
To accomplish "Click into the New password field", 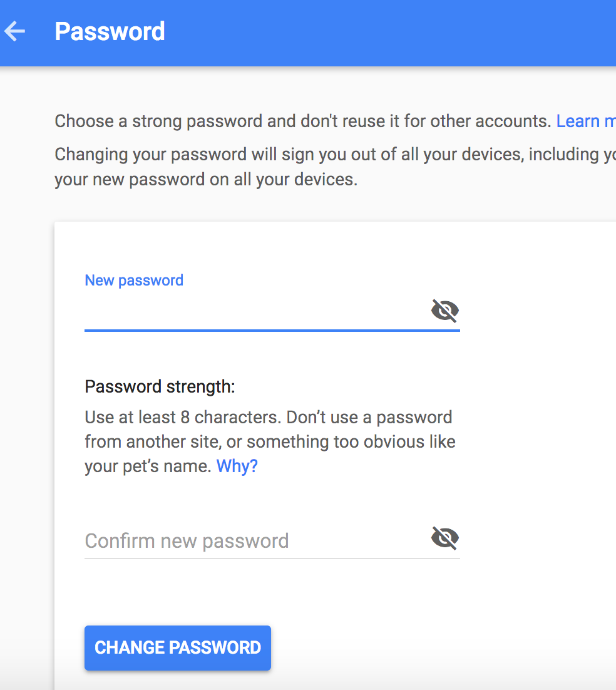I will point(257,311).
